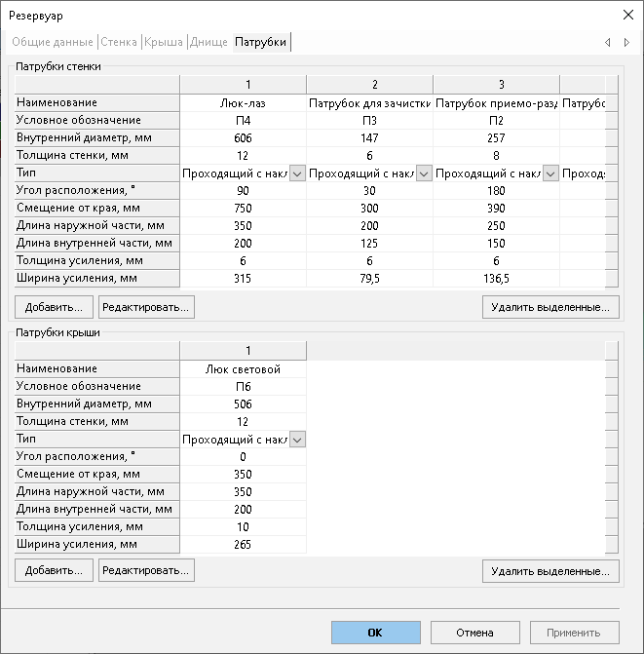
Task: Switch to the Общие данные tab
Action: click(53, 42)
